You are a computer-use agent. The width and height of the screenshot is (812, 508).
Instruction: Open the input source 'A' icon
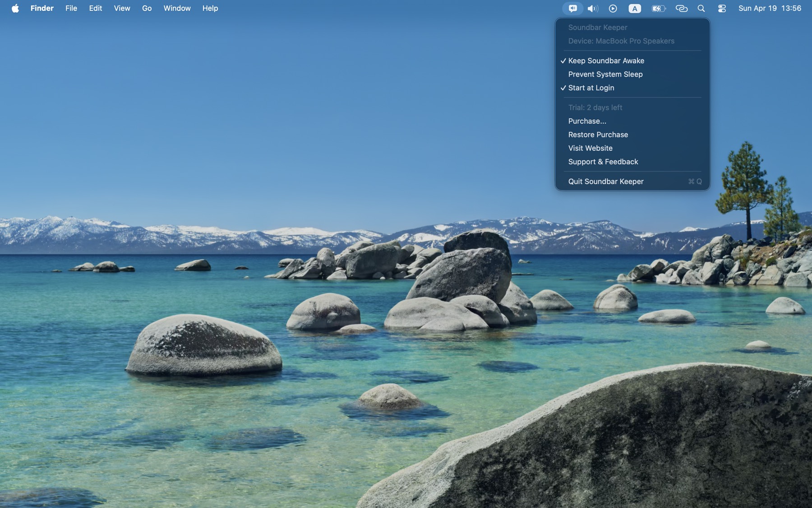[635, 8]
